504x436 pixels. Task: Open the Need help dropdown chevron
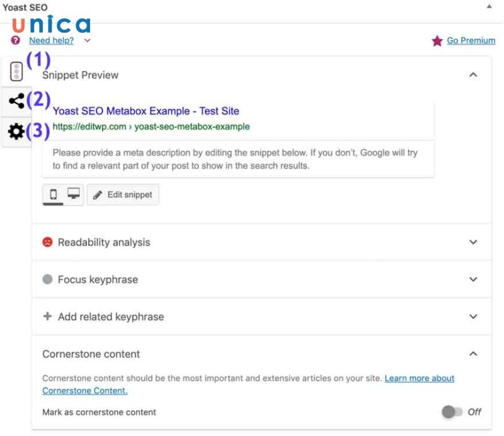87,40
